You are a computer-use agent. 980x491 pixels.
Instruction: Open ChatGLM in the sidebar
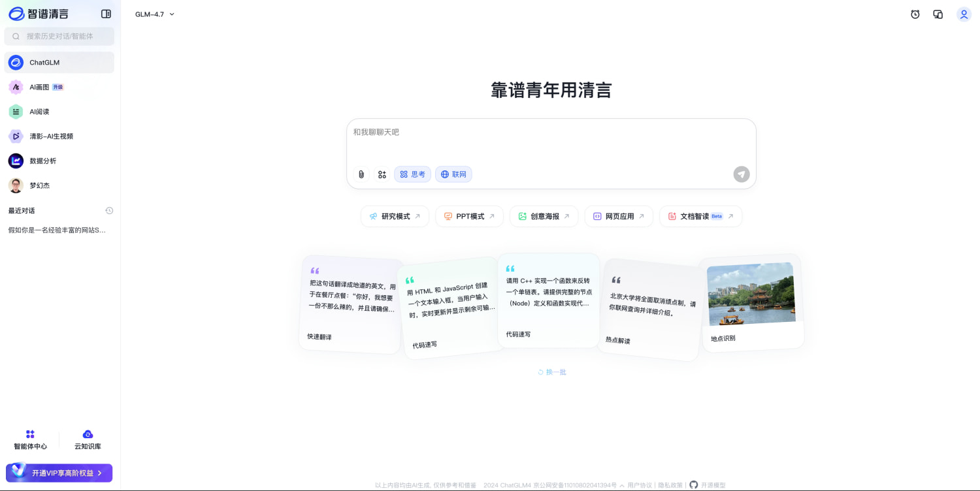[x=59, y=63]
